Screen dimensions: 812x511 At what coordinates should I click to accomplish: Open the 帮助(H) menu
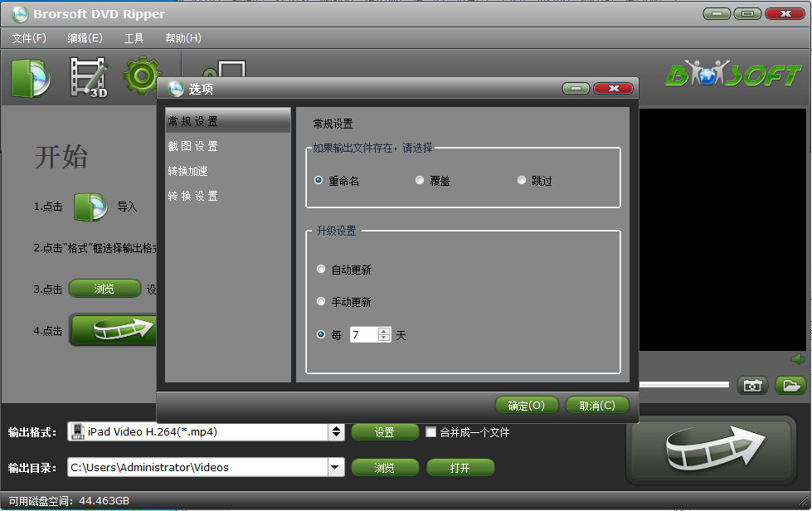[182, 37]
